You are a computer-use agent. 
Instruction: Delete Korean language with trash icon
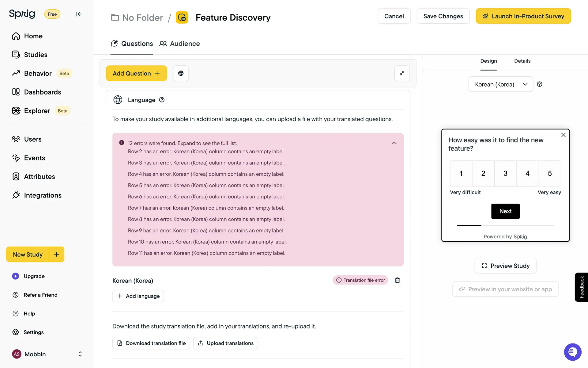point(397,280)
